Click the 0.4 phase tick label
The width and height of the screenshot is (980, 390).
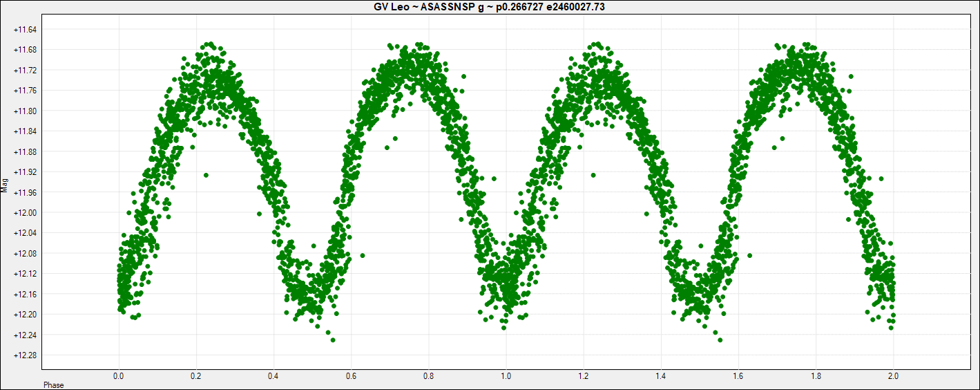point(273,377)
